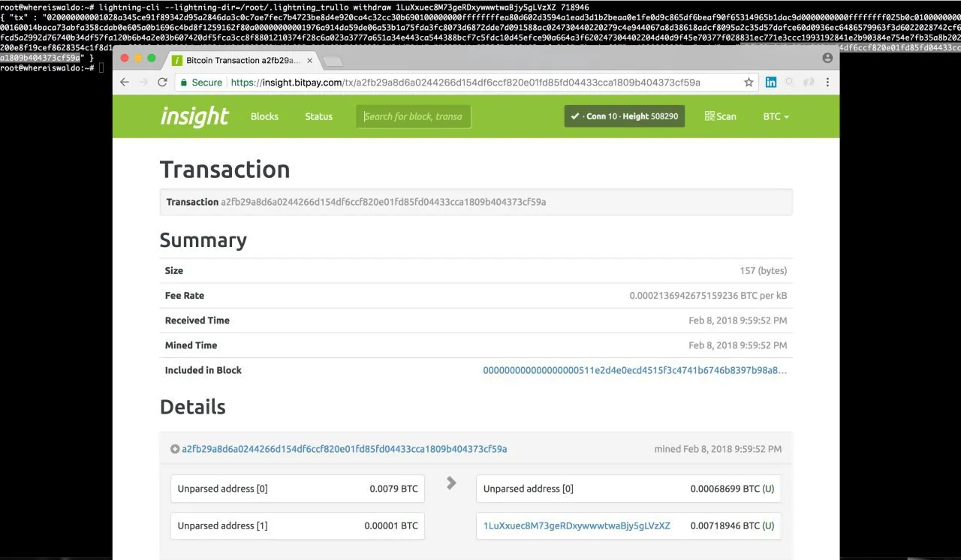Bookmark this page with the star icon
Image resolution: width=961 pixels, height=560 pixels.
tap(749, 83)
